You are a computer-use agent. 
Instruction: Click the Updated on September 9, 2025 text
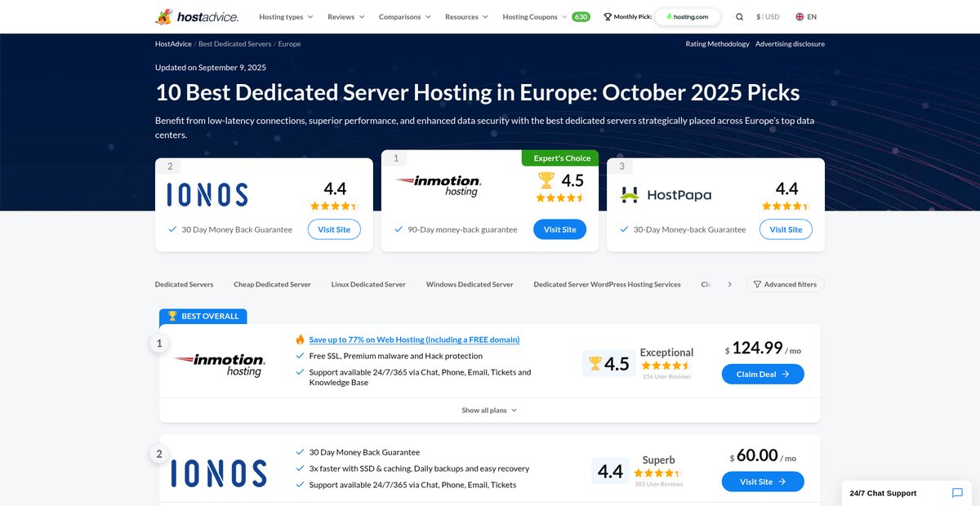(211, 67)
